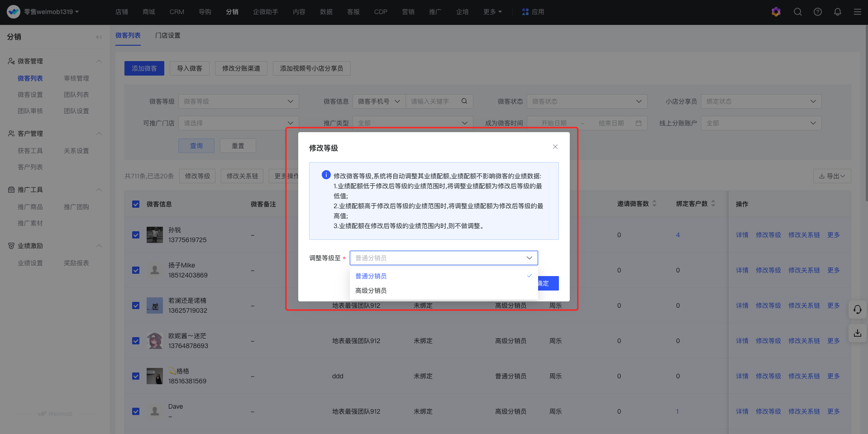This screenshot has width=868, height=434.
Task: Switch to the 门店设置 tab
Action: click(x=167, y=35)
